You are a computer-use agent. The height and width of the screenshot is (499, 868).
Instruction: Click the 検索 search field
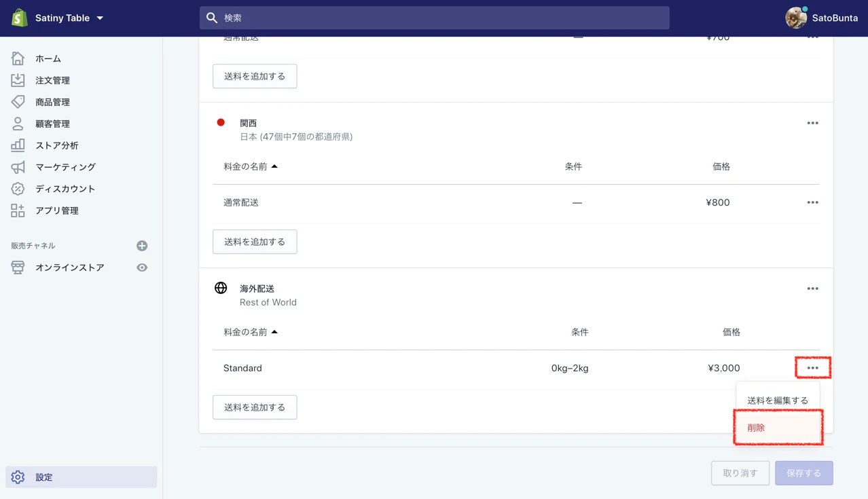click(x=435, y=18)
